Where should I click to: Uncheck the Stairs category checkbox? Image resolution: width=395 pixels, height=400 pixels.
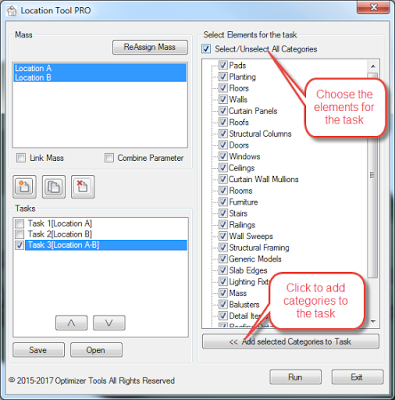click(x=223, y=213)
